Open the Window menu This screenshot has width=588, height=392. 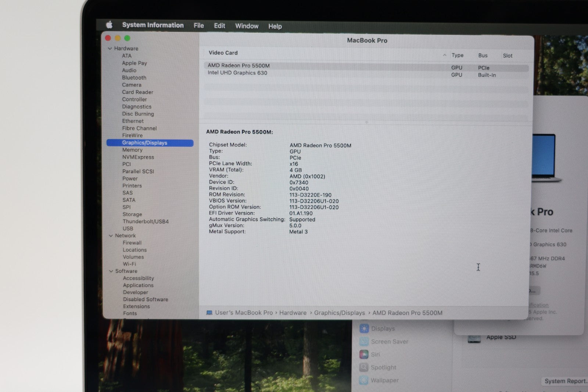tap(247, 26)
